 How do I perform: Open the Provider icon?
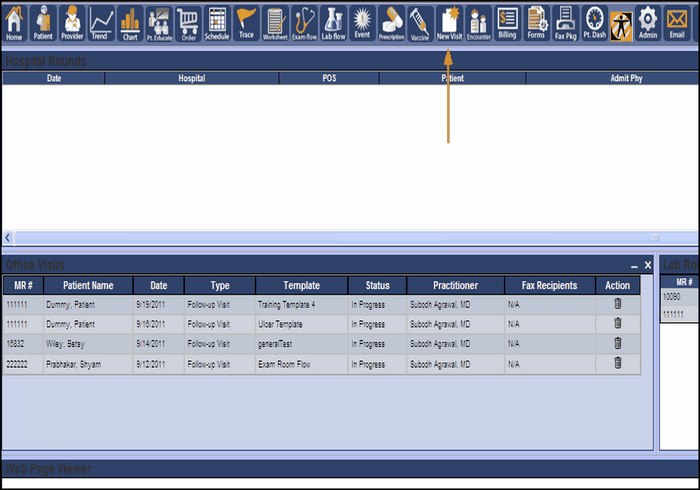72,23
